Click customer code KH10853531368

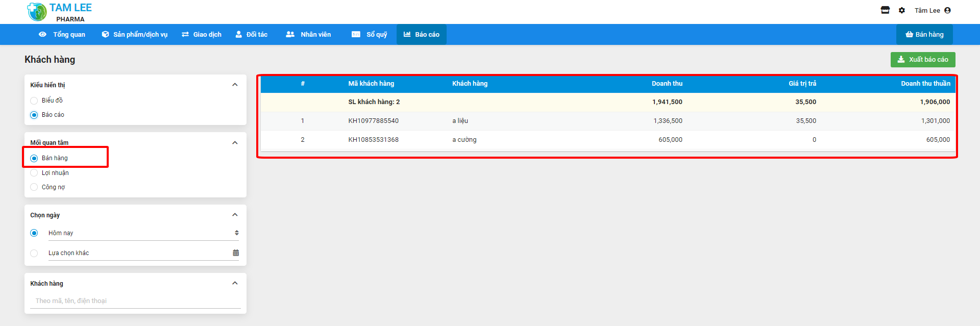pos(374,140)
